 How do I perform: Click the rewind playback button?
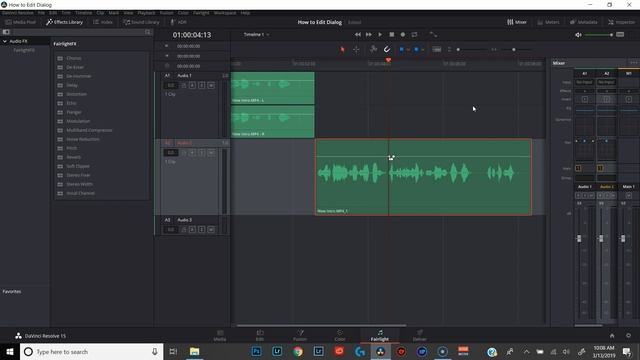coord(358,35)
